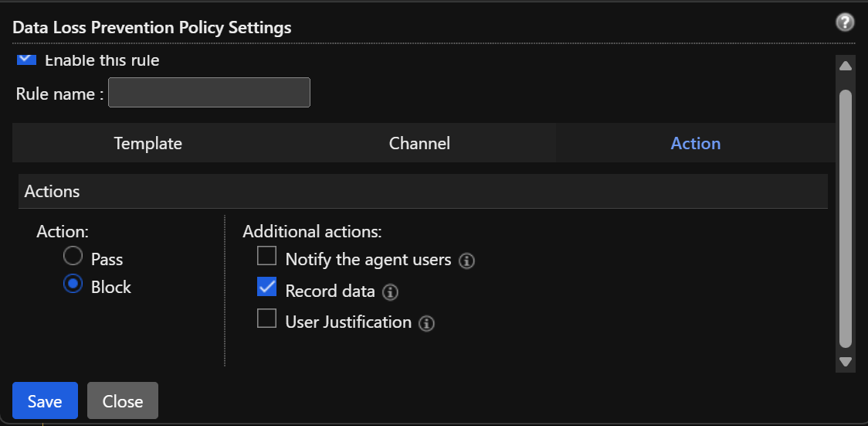868x426 pixels.
Task: Switch to the Template tab
Action: (147, 144)
